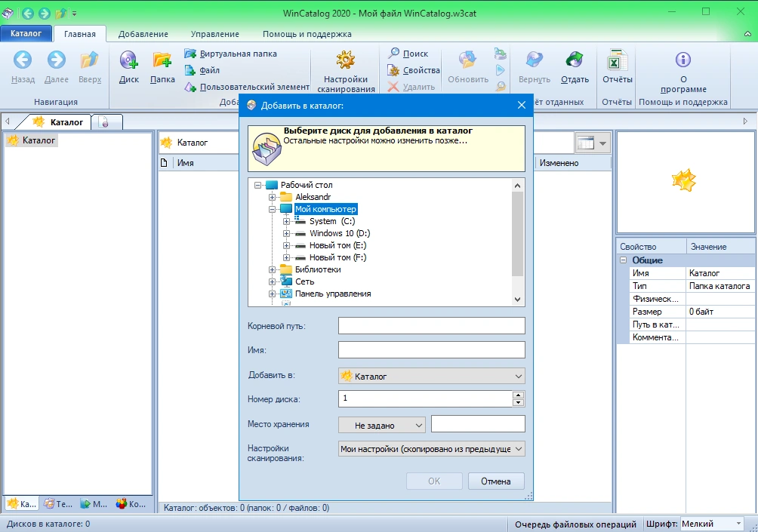This screenshot has height=532, width=758.
Task: Open the Помощь и поддержка tab
Action: (307, 34)
